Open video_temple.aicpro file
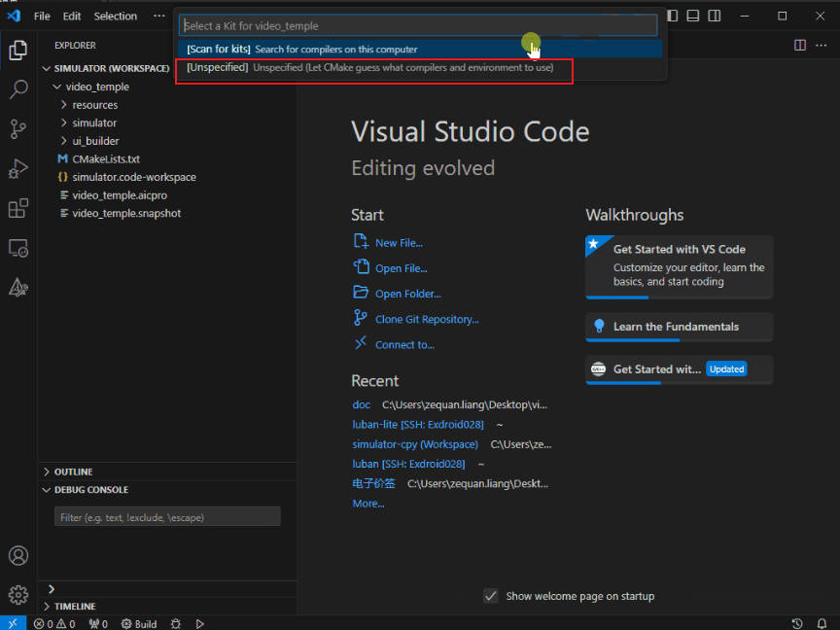 [x=120, y=195]
